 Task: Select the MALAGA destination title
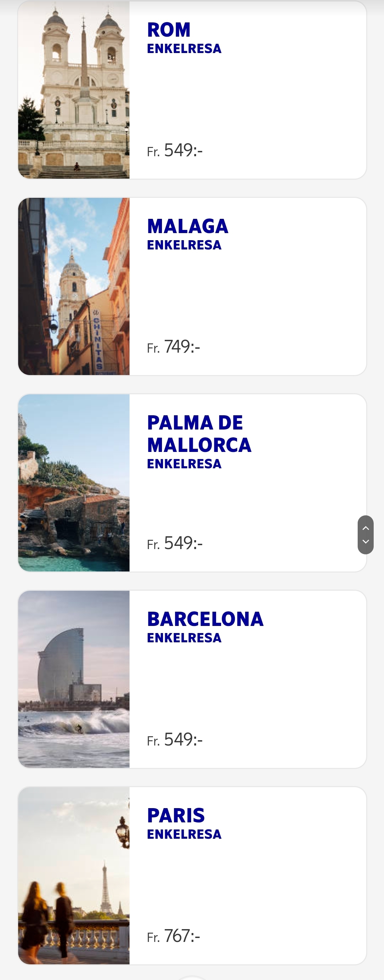[187, 226]
